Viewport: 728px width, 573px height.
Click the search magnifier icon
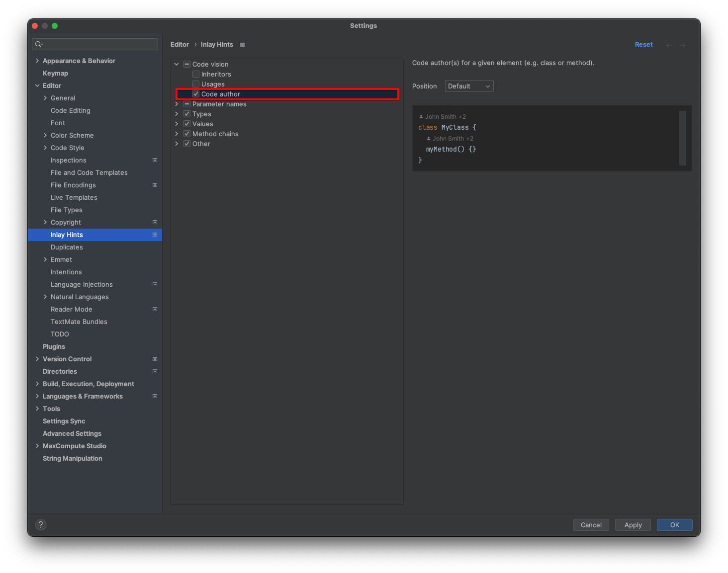[x=39, y=44]
